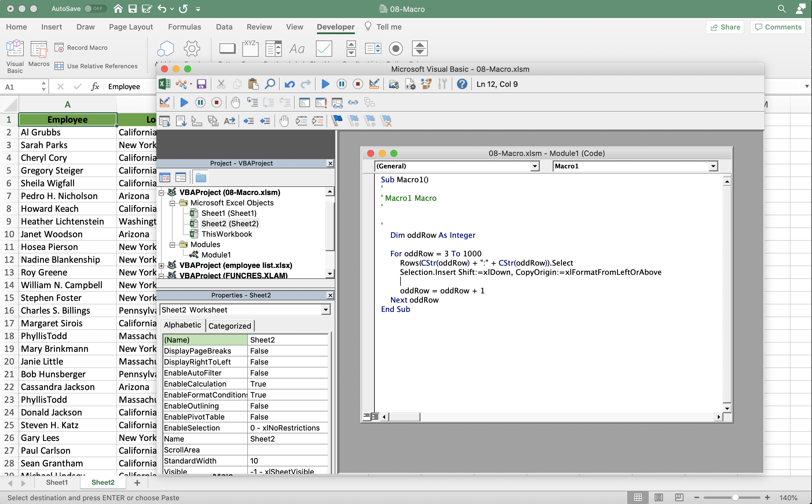The image size is (812, 504).
Task: Select Module1 in the project tree
Action: click(216, 255)
